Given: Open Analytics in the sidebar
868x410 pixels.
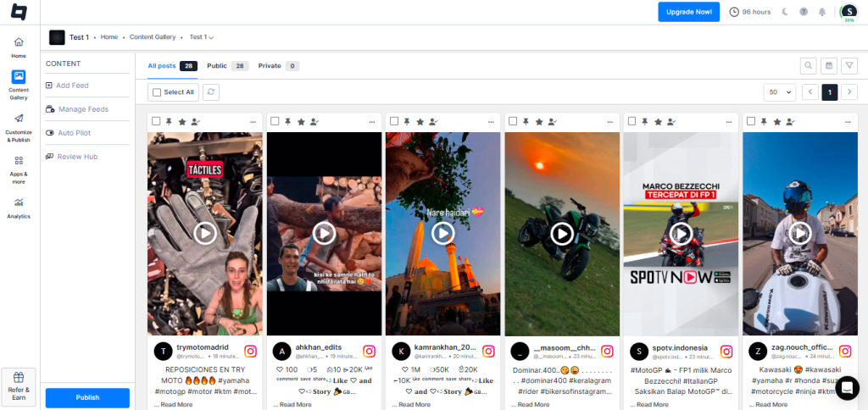Looking at the screenshot, I should click(19, 208).
